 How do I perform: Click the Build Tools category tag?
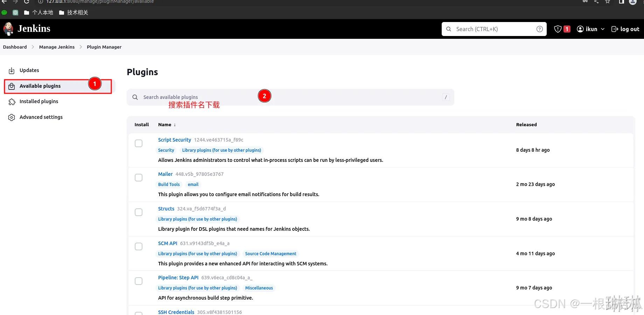coord(169,185)
